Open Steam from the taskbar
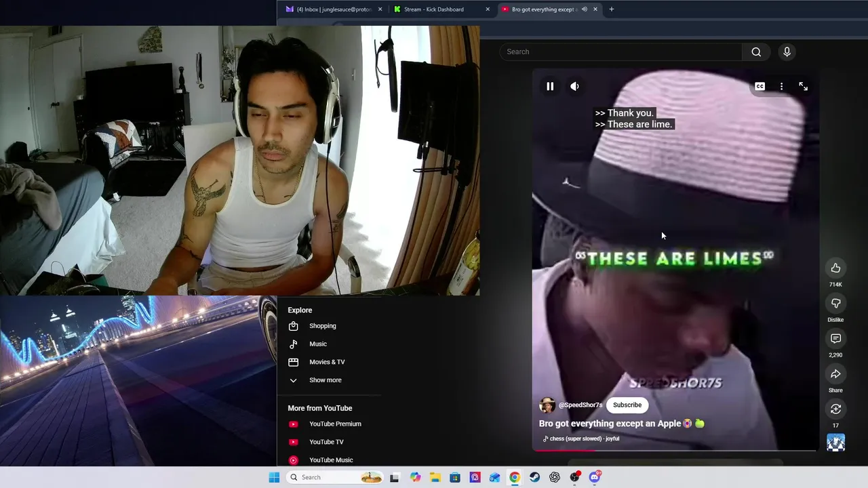The height and width of the screenshot is (488, 868). (x=535, y=477)
